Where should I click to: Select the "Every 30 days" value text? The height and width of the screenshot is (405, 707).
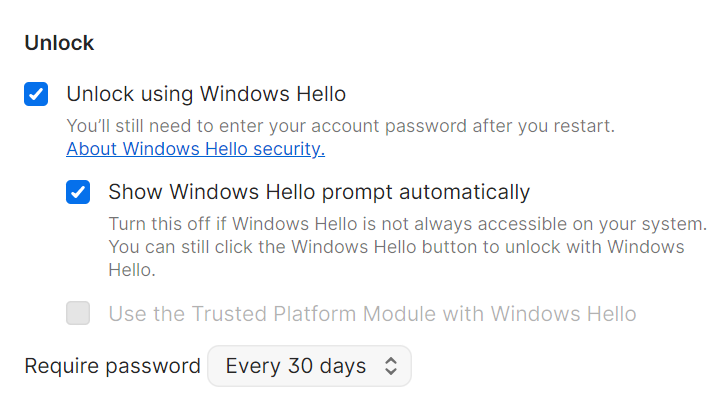click(296, 367)
